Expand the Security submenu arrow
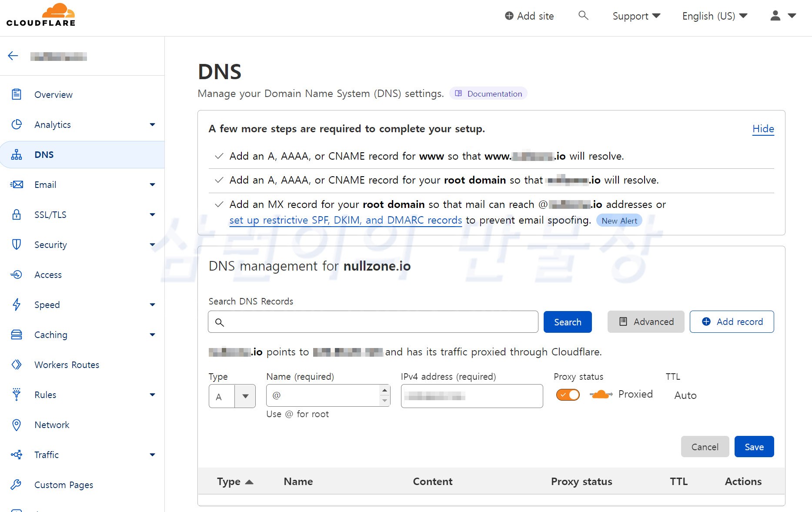 [152, 245]
